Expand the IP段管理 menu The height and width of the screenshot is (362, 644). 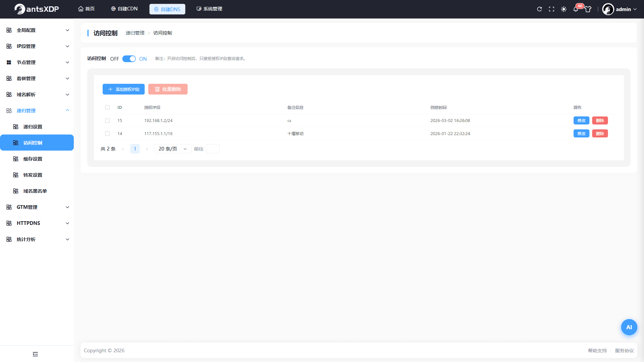pyautogui.click(x=37, y=46)
